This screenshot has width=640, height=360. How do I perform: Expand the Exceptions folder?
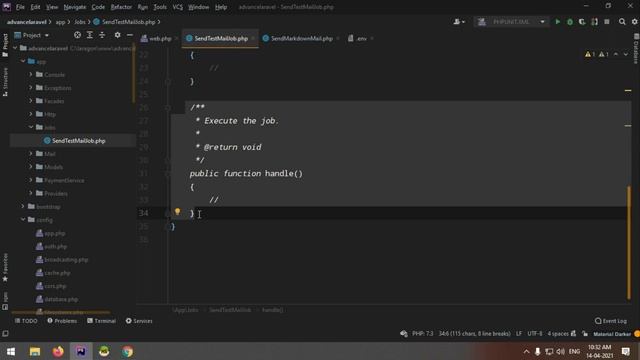pos(31,87)
